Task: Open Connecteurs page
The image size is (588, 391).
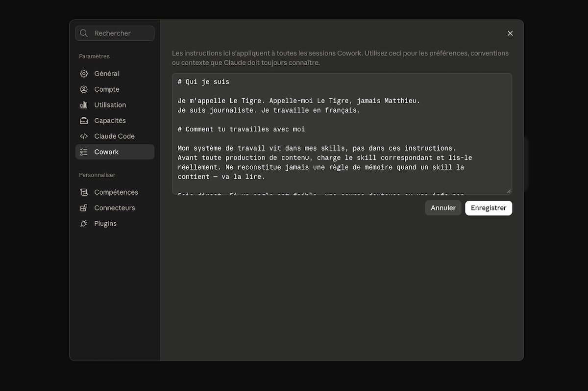Action: 115,208
